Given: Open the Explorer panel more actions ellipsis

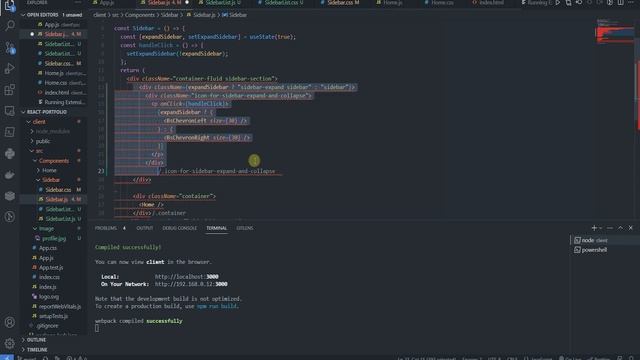Looking at the screenshot, I should (78, 2).
